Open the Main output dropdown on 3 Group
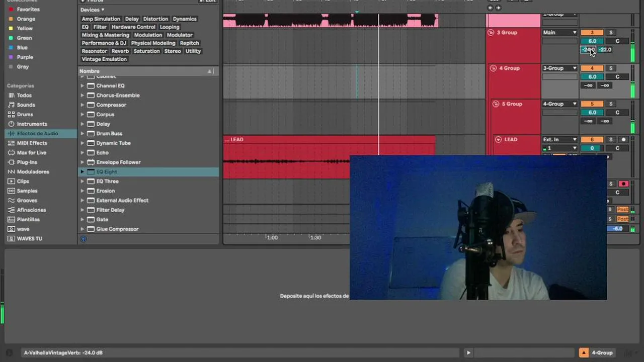The height and width of the screenshot is (362, 644). tap(559, 33)
